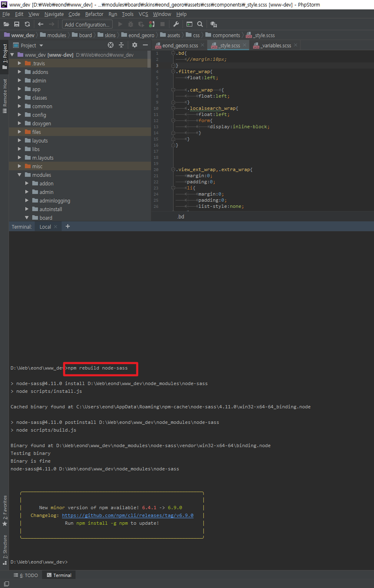Screen dimensions: 374x588
Task: Select the autoinstall folder in tree
Action: (x=51, y=209)
